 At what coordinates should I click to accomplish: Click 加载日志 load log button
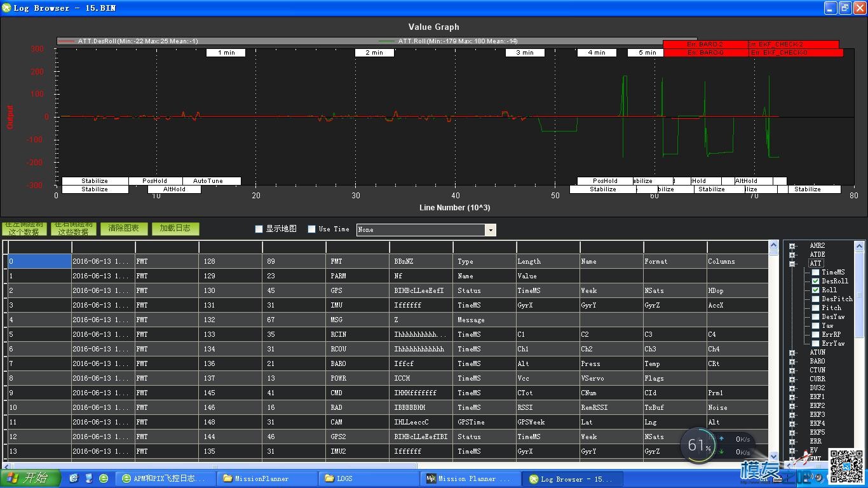(x=175, y=229)
